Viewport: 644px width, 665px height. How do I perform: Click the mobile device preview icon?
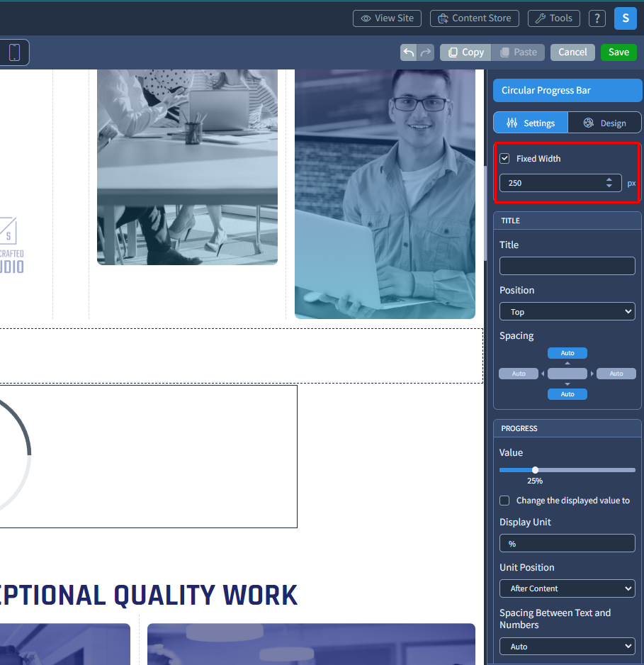point(14,52)
